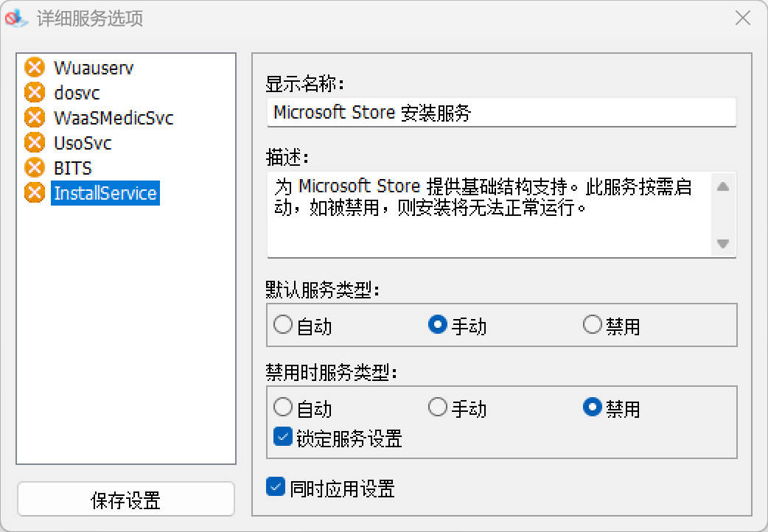Select 自动 under 默认服务类型
This screenshot has height=532, width=768.
[282, 324]
